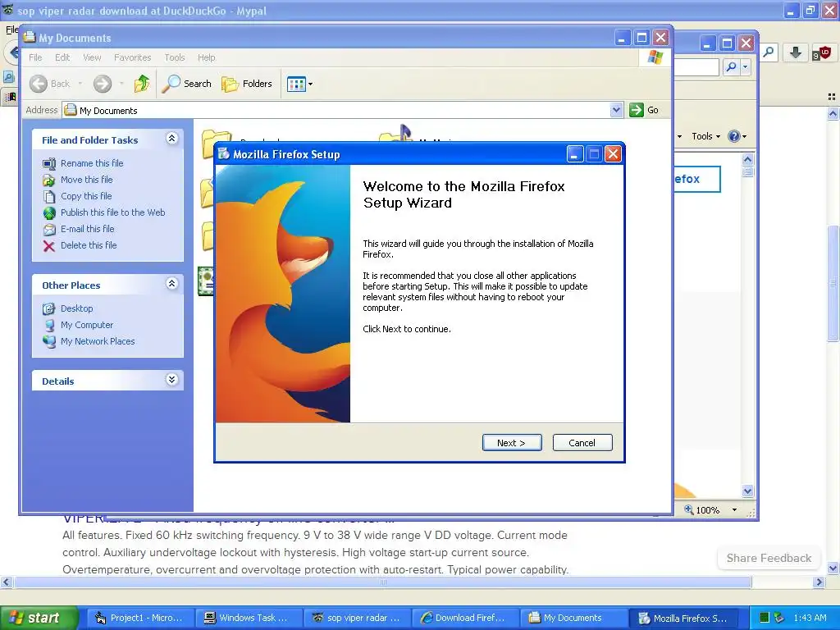840x630 pixels.
Task: Open Edit menu in My Documents
Action: coord(62,57)
